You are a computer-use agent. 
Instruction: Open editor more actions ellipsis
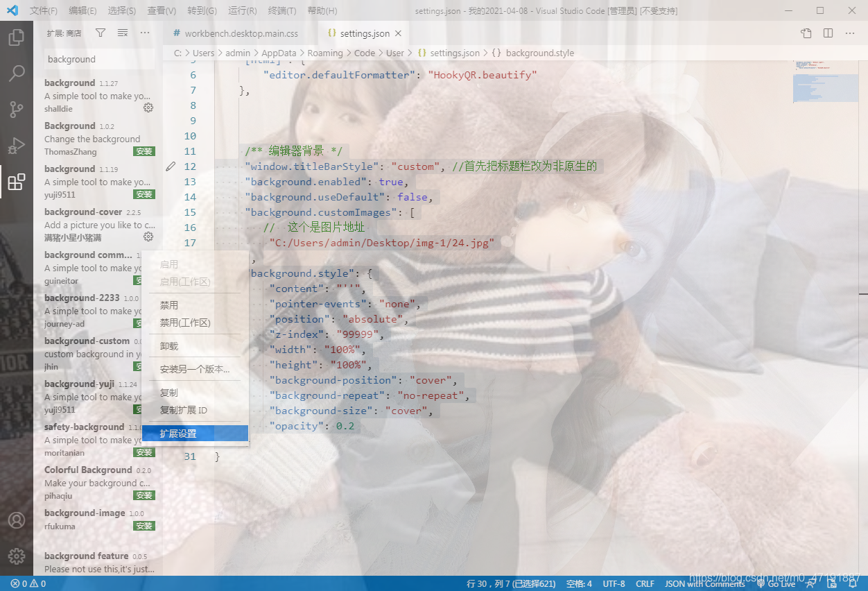point(850,33)
